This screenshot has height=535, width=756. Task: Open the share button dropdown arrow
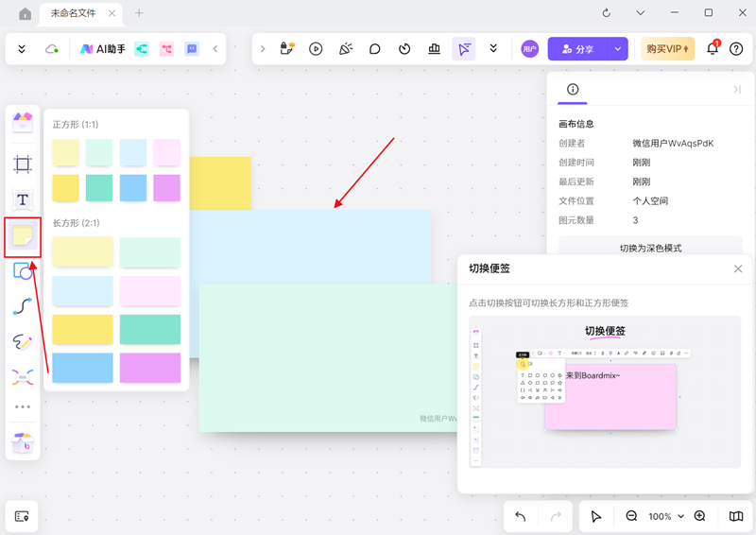(x=618, y=49)
